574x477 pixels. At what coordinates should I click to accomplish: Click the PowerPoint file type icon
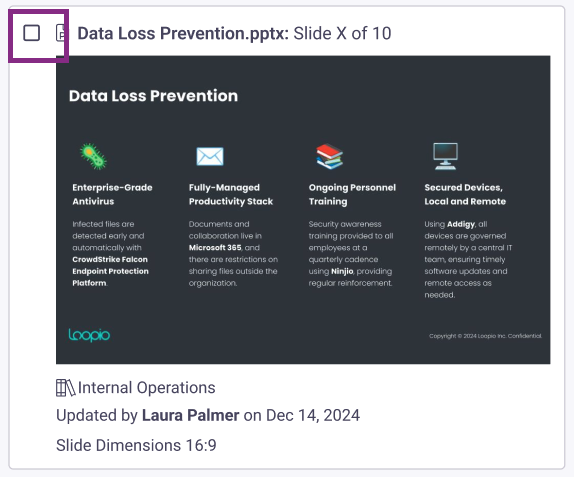click(61, 33)
